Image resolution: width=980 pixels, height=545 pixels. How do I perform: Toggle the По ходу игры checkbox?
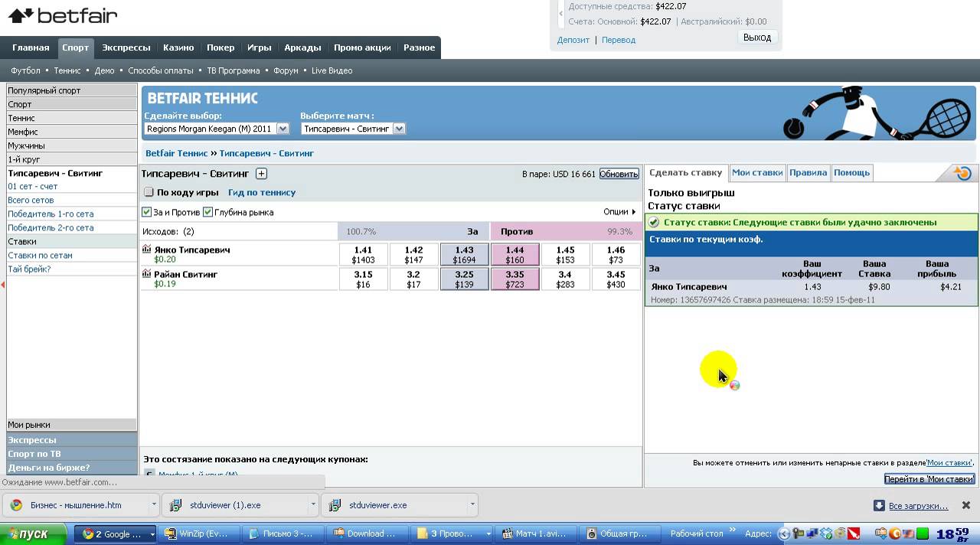(x=149, y=192)
